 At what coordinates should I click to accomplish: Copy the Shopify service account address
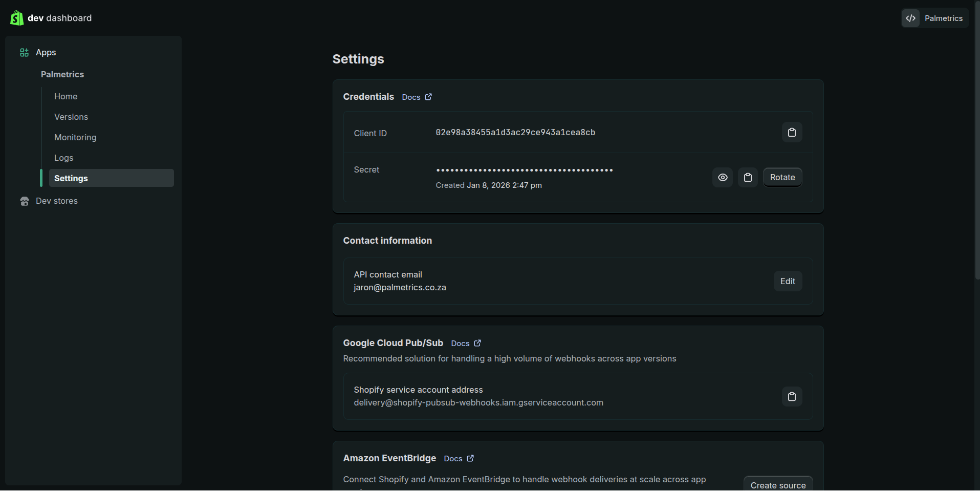[791, 396]
